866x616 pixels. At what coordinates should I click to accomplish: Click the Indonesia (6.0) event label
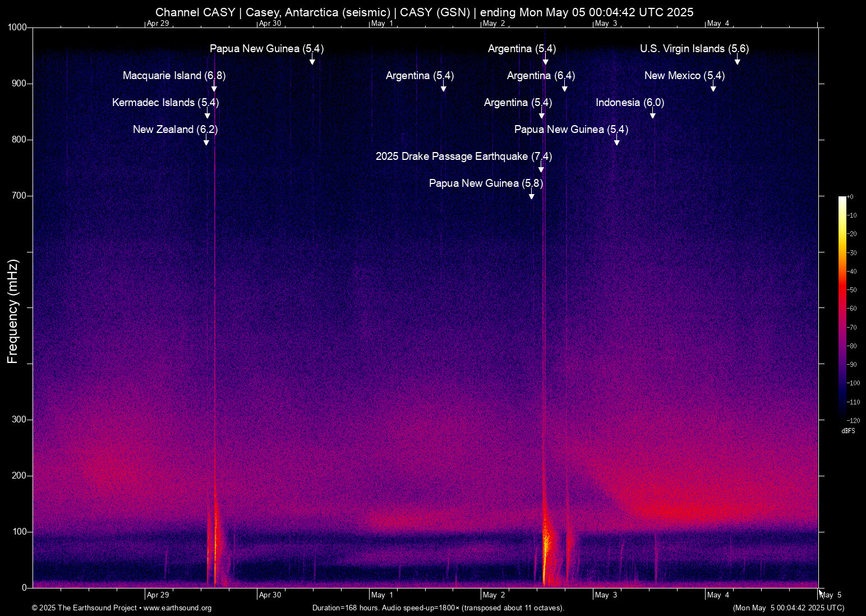point(630,103)
